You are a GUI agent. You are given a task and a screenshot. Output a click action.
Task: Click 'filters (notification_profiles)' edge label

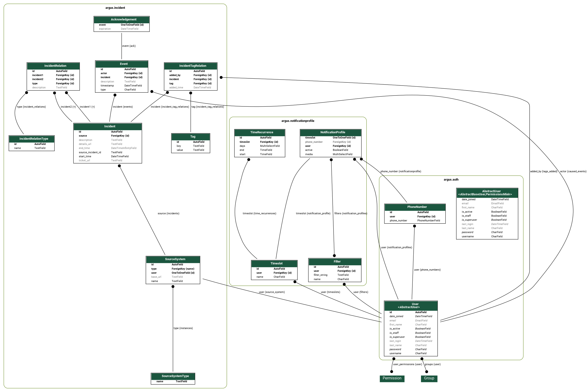(x=351, y=214)
